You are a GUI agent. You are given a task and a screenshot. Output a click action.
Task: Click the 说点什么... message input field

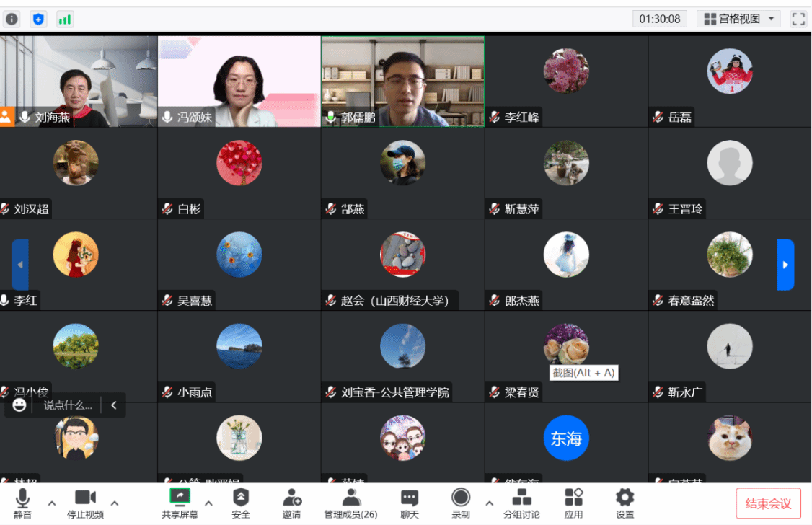[x=68, y=405]
